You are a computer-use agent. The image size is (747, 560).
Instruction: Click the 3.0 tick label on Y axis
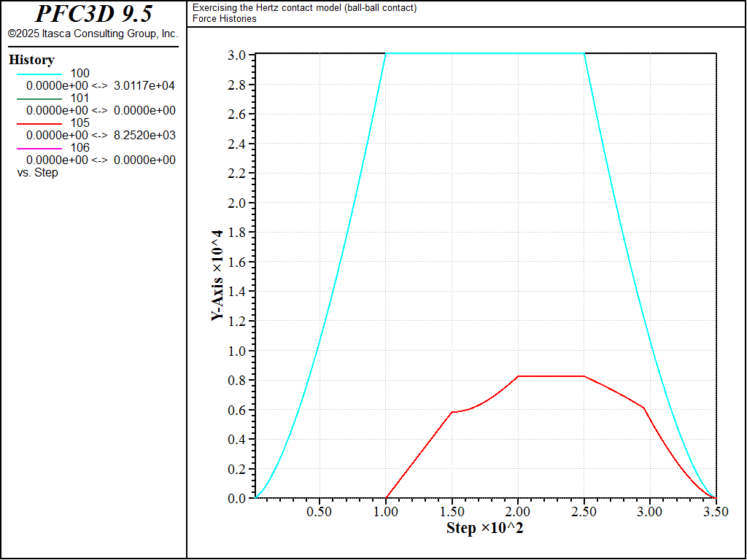pos(237,55)
